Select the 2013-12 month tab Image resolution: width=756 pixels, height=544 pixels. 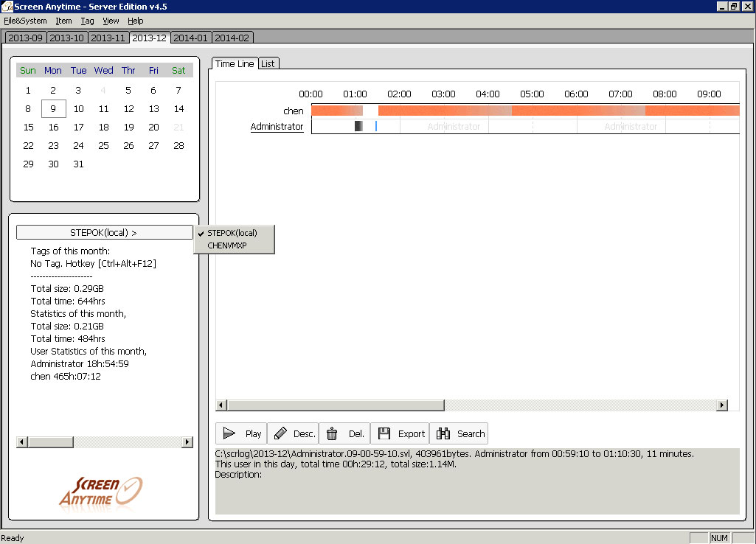(150, 38)
